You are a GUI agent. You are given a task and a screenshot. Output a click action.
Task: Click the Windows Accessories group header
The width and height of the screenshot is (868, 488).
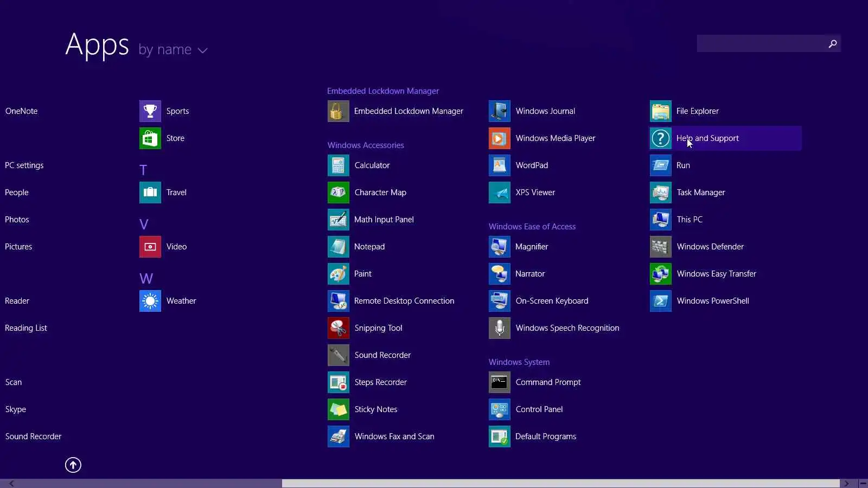pyautogui.click(x=366, y=145)
